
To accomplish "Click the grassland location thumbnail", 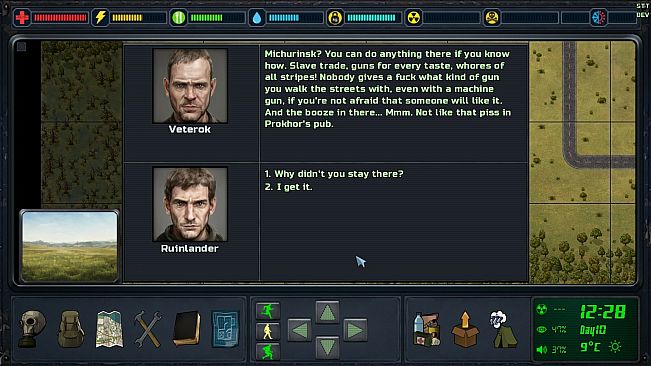I will click(x=69, y=246).
